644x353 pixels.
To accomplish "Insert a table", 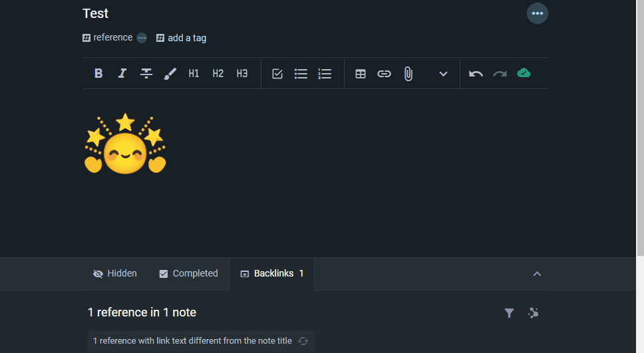I will coord(361,74).
